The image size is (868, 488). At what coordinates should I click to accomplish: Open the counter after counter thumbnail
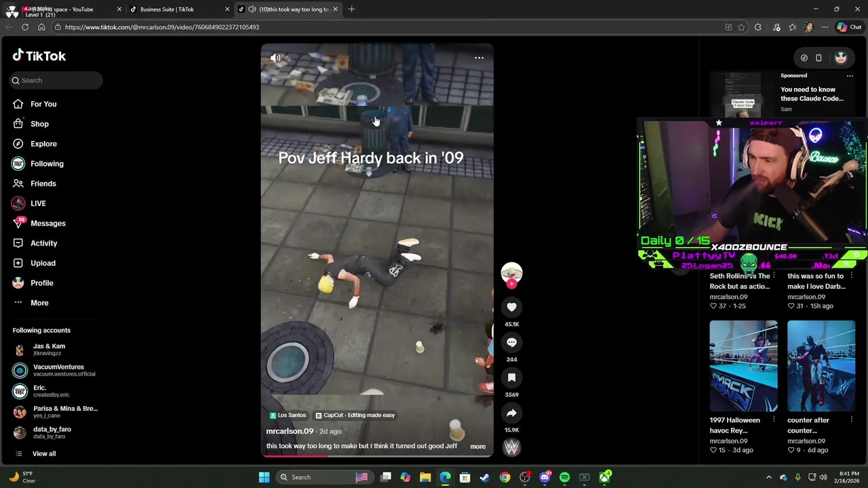point(821,366)
